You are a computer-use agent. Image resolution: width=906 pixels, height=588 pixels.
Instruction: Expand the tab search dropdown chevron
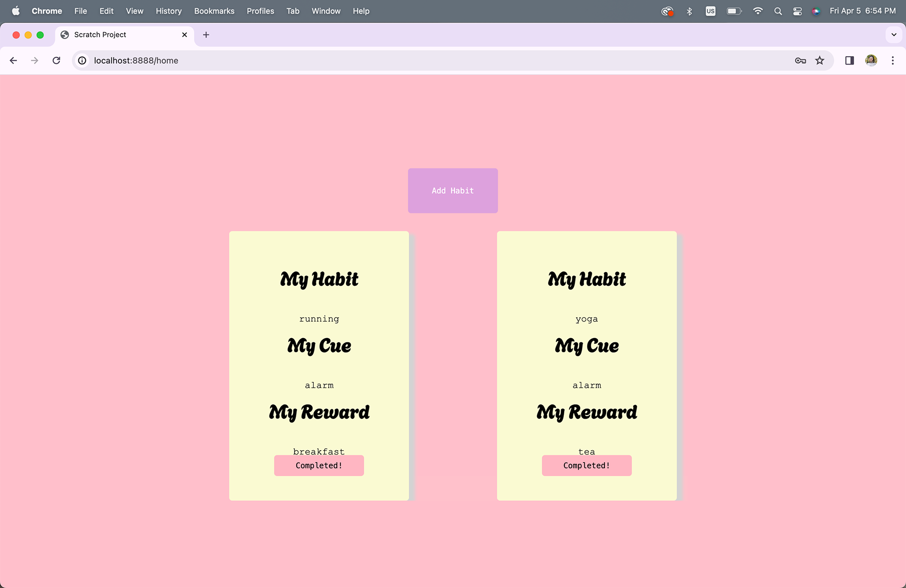click(x=893, y=35)
